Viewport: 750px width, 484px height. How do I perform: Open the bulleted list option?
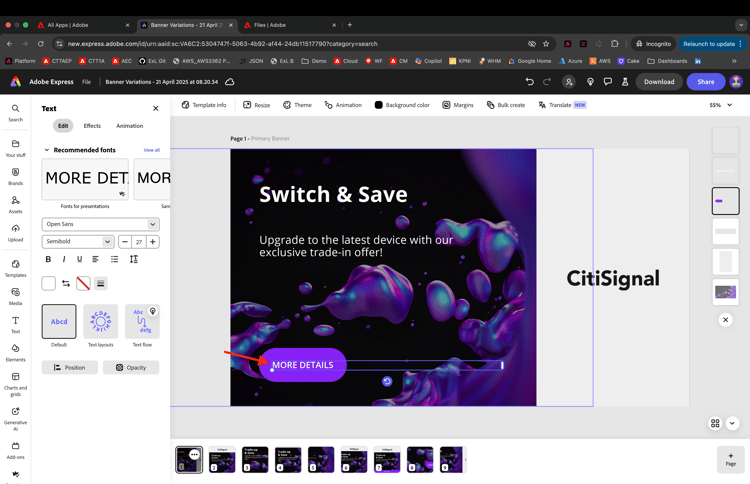114,259
